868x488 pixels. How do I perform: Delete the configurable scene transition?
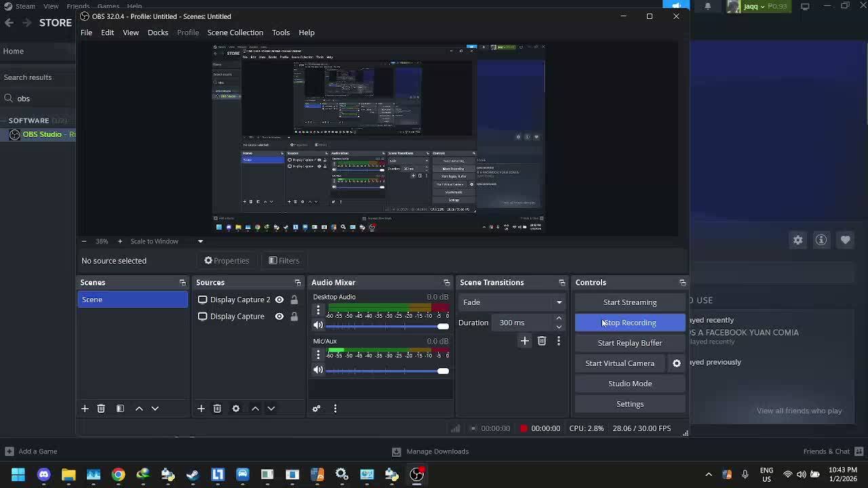click(x=542, y=341)
